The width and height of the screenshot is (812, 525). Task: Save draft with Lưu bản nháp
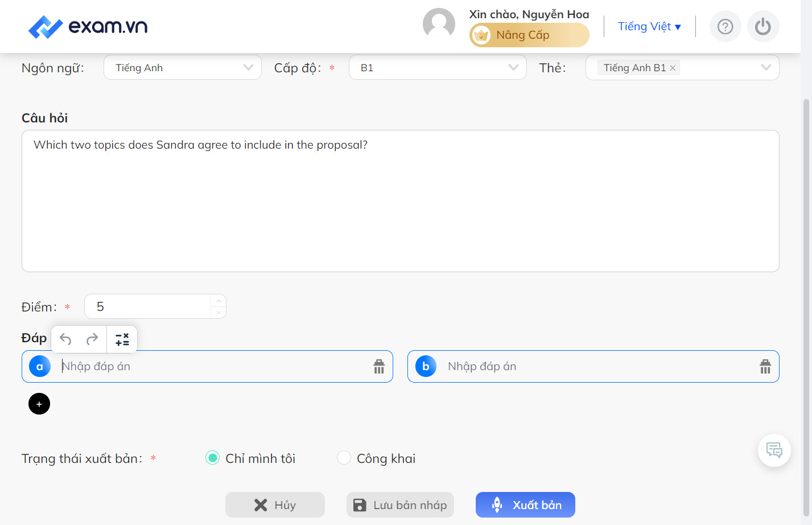(400, 505)
